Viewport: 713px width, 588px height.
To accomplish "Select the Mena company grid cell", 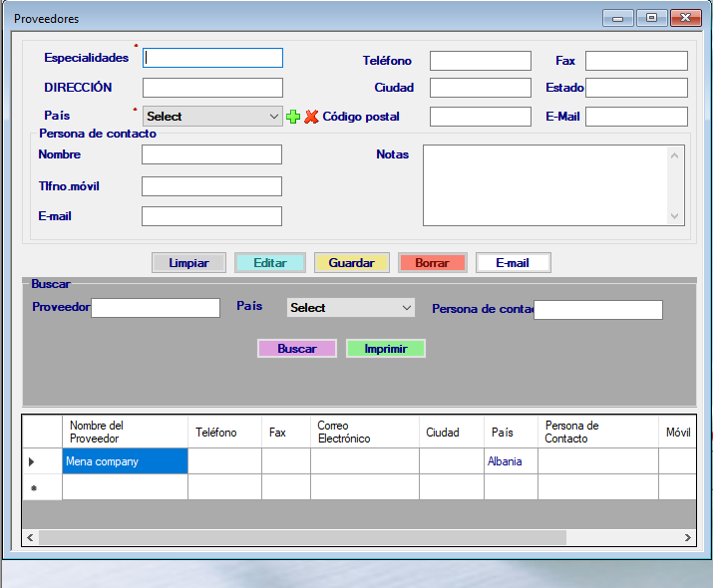I will (125, 461).
